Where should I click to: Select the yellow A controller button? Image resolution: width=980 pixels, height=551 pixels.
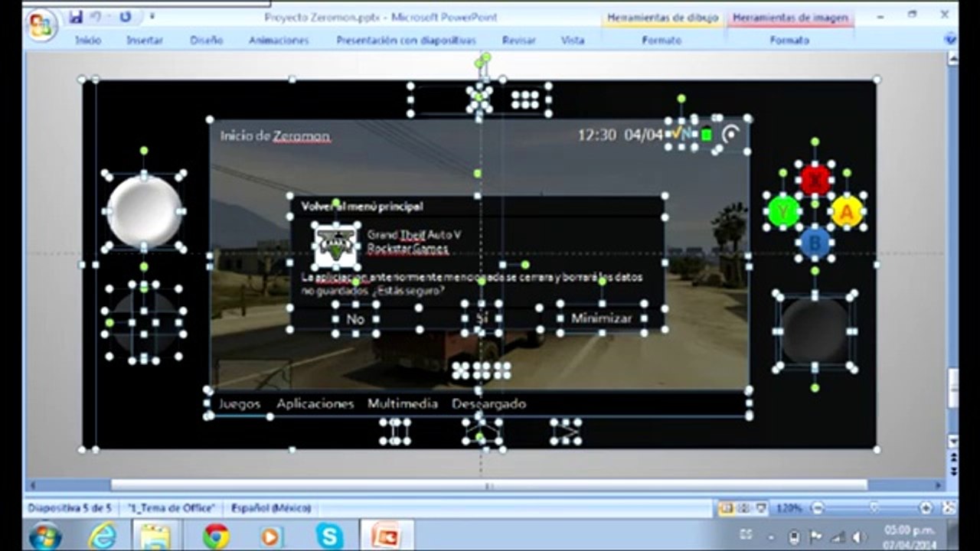point(847,212)
